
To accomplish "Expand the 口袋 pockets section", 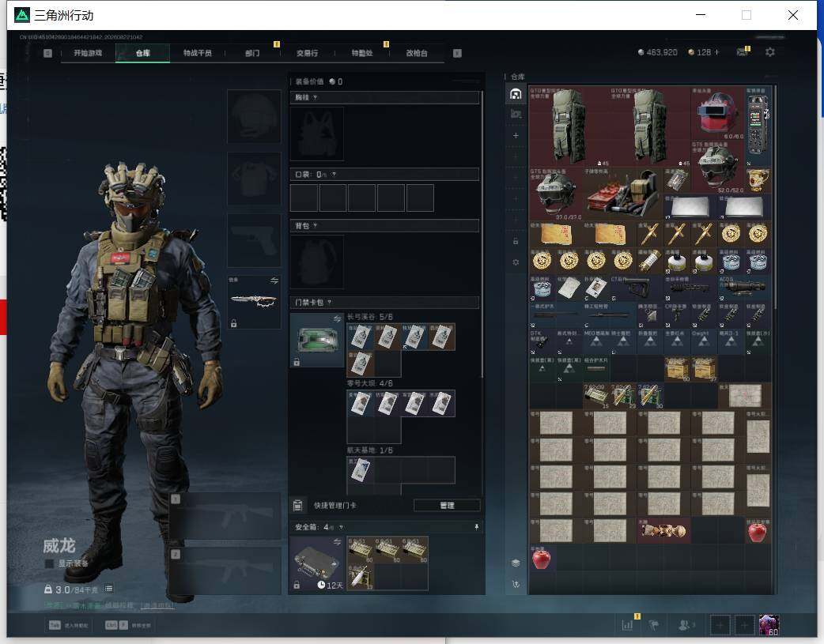I will tap(384, 175).
